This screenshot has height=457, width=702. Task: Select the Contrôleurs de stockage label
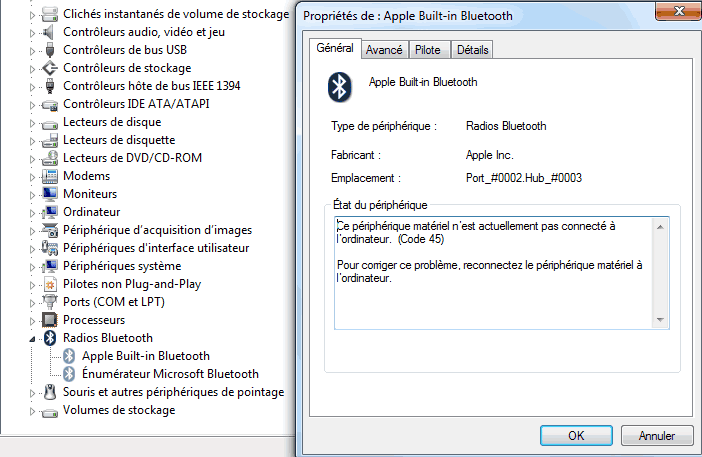click(x=127, y=68)
